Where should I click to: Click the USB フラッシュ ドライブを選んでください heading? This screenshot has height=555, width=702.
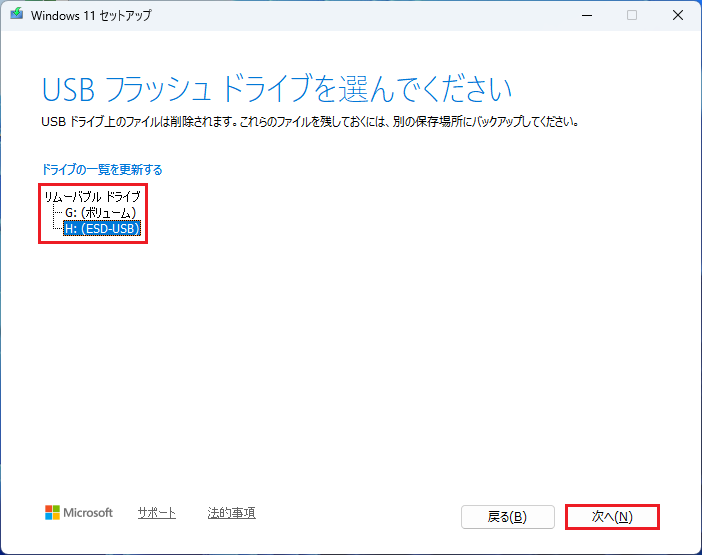click(277, 88)
